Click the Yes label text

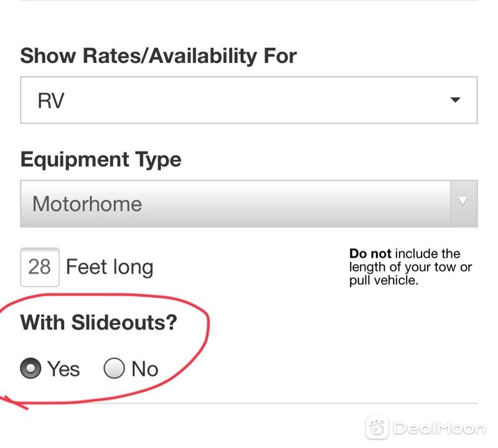click(x=63, y=369)
